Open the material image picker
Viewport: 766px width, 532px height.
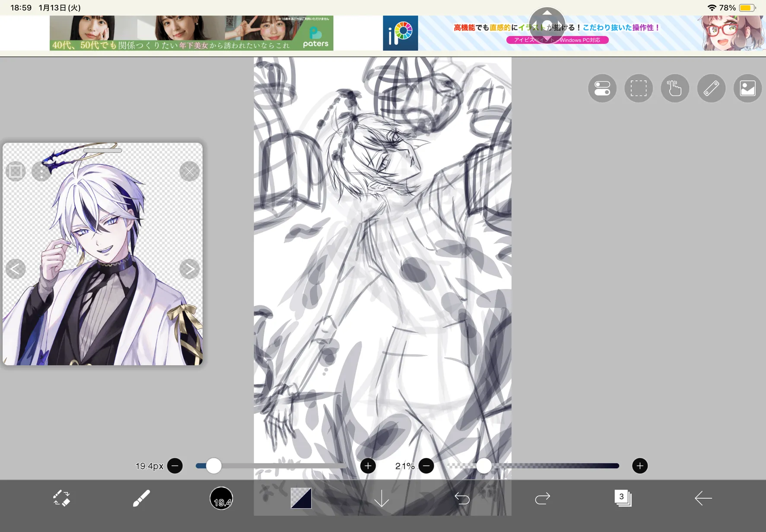coord(747,89)
